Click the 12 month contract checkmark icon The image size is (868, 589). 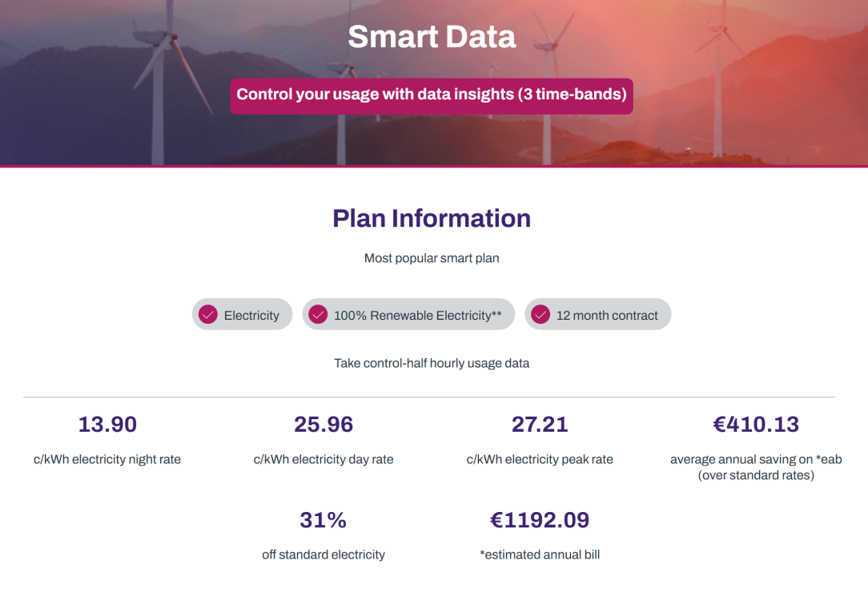click(540, 315)
